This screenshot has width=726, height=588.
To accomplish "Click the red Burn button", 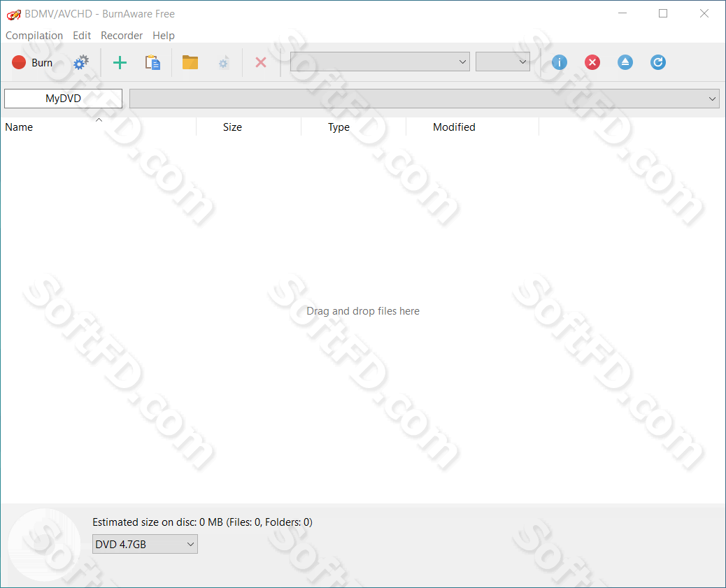I will click(x=32, y=62).
